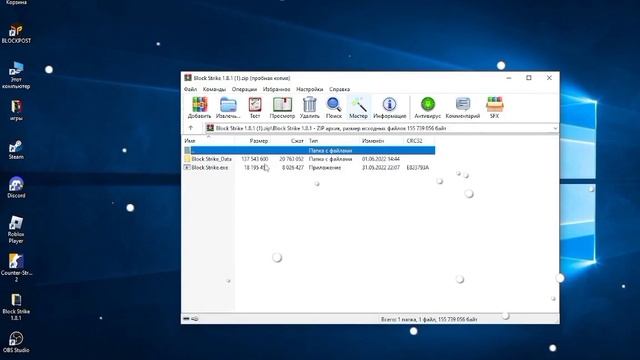Select the Block Strike 1.8.1 desktop archive

pos(16,307)
